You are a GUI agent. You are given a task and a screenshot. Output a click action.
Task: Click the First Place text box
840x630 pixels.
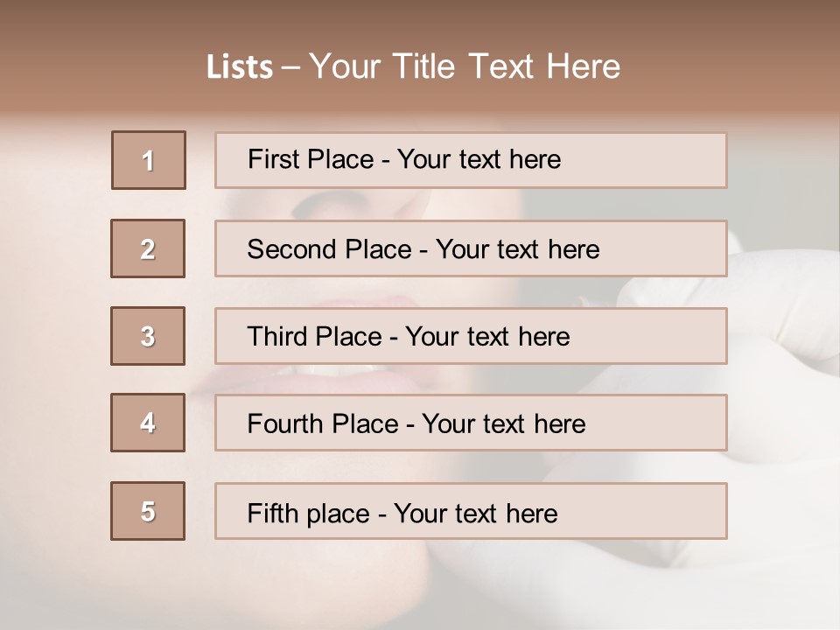point(471,160)
